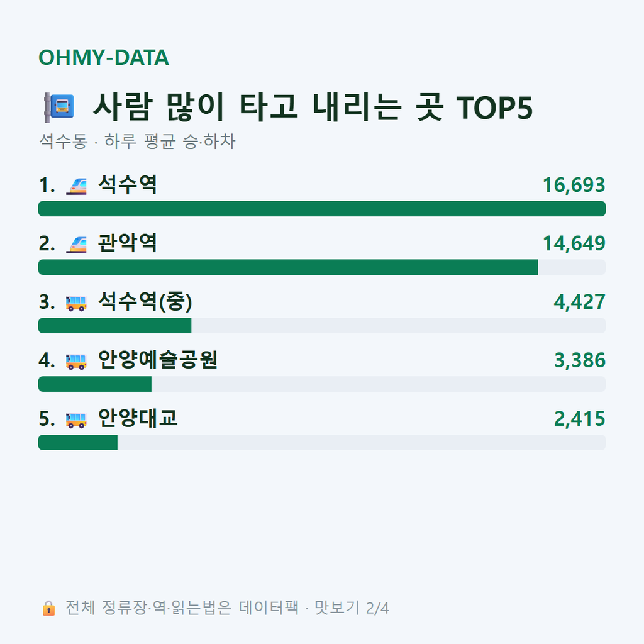
Task: Click the bus stop sign icon in title
Action: coord(60,107)
